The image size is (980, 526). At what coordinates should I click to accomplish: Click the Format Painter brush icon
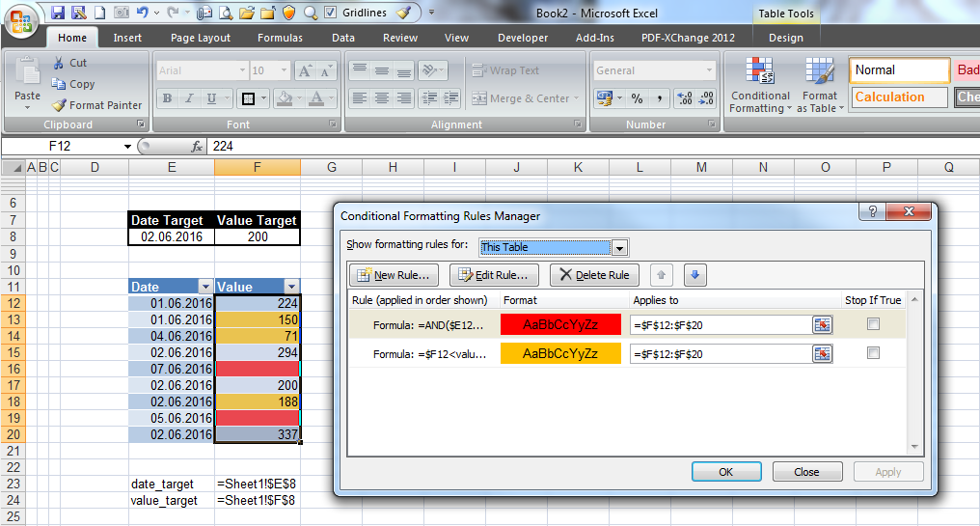coord(60,105)
